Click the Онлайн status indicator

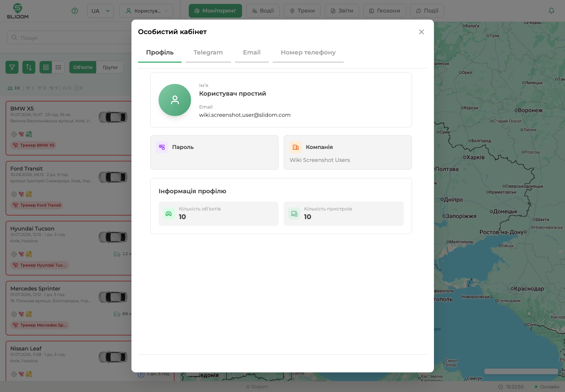click(x=547, y=387)
